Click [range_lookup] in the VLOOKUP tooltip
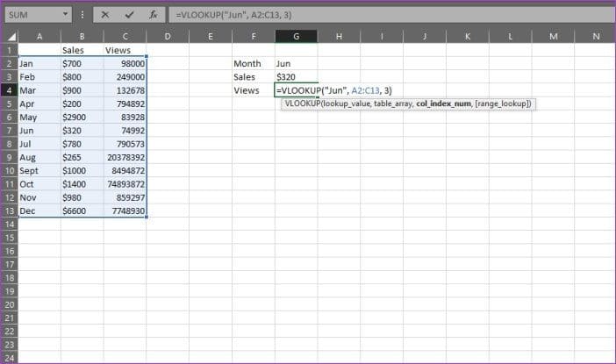 click(501, 103)
